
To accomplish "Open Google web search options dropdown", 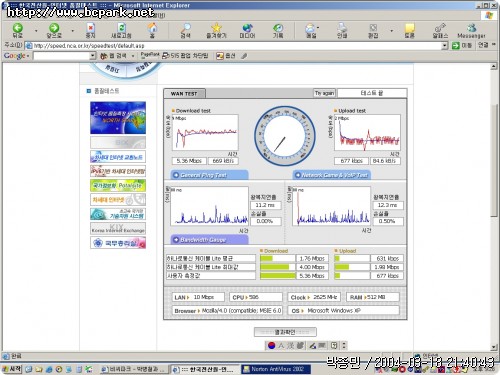I will tap(133, 56).
